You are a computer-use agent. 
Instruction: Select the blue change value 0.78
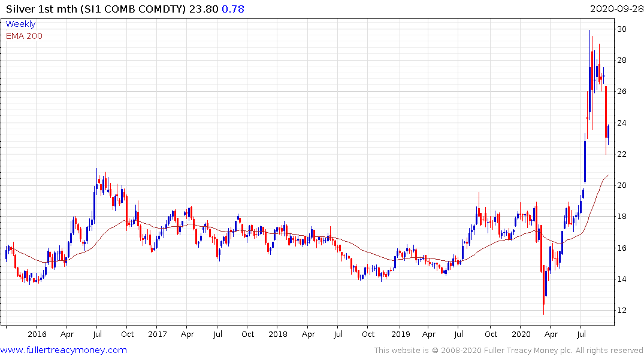coord(233,8)
